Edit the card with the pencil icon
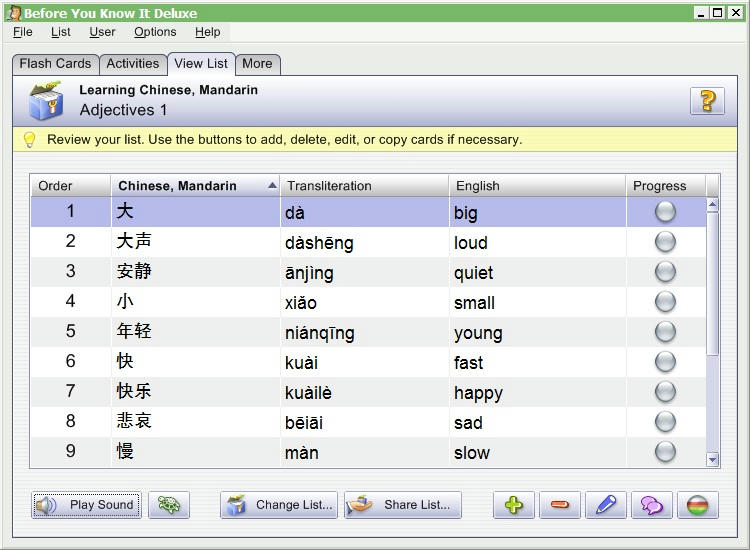750x550 pixels. pos(606,505)
